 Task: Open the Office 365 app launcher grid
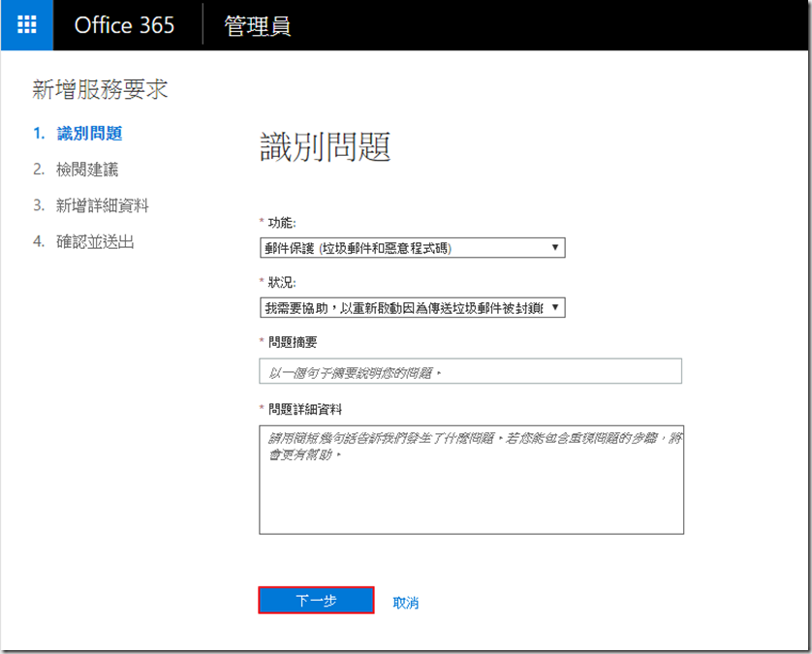tap(25, 25)
